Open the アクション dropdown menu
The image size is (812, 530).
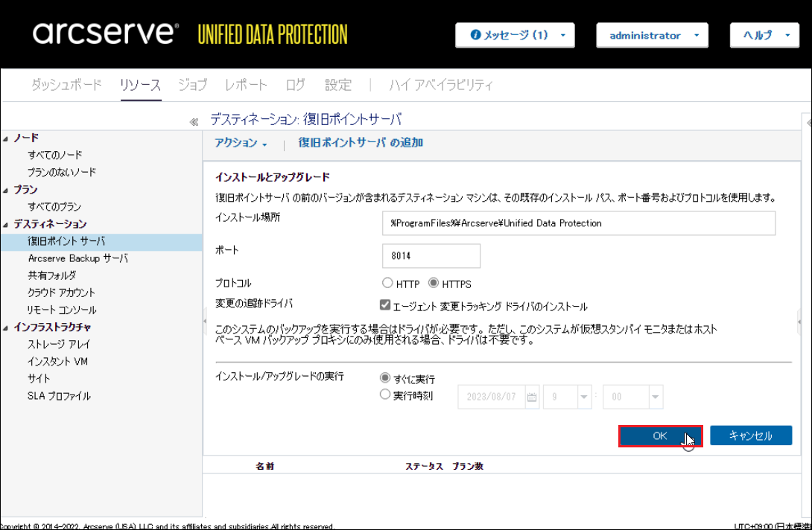241,143
